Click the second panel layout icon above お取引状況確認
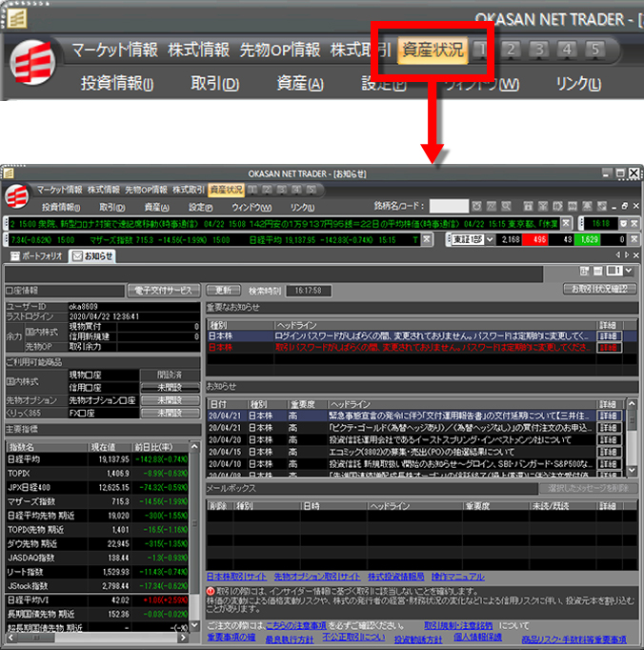 click(597, 271)
